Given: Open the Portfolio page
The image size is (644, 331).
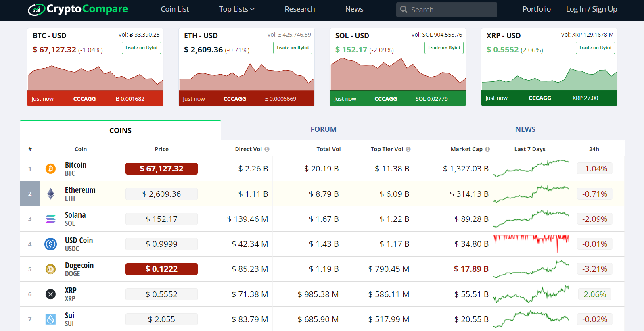Looking at the screenshot, I should pos(537,9).
